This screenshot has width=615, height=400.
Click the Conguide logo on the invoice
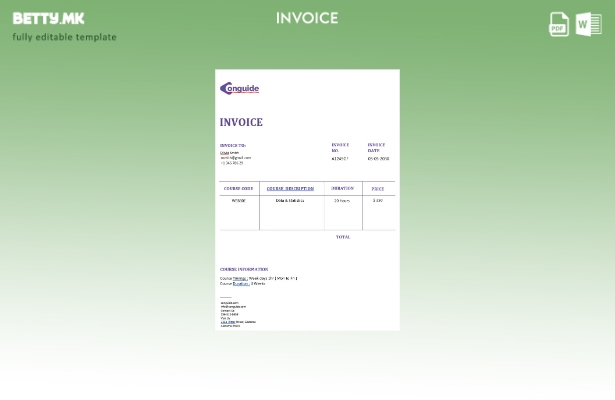click(x=239, y=89)
